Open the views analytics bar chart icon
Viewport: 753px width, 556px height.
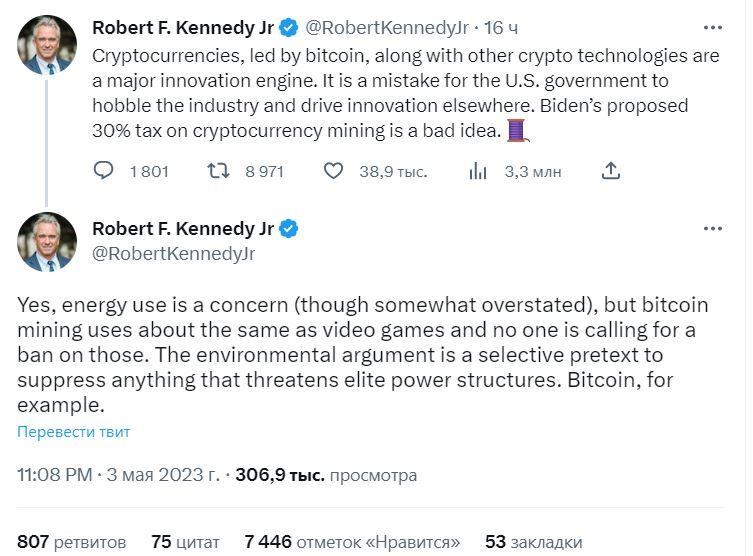tap(478, 171)
